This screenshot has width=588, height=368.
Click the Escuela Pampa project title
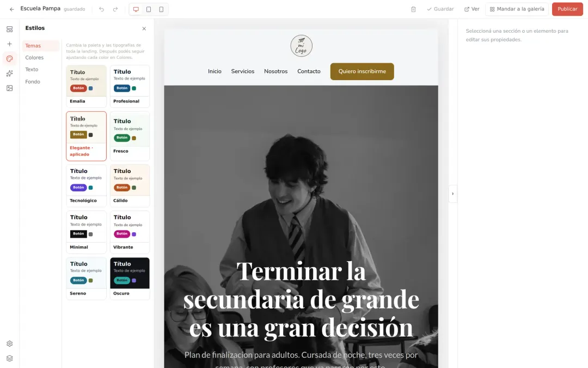point(40,9)
